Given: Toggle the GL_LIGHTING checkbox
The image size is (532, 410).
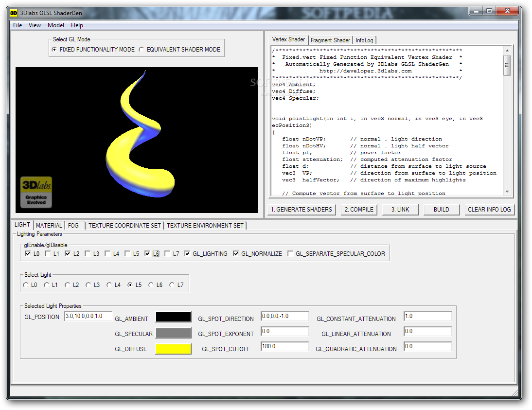Looking at the screenshot, I should [187, 253].
